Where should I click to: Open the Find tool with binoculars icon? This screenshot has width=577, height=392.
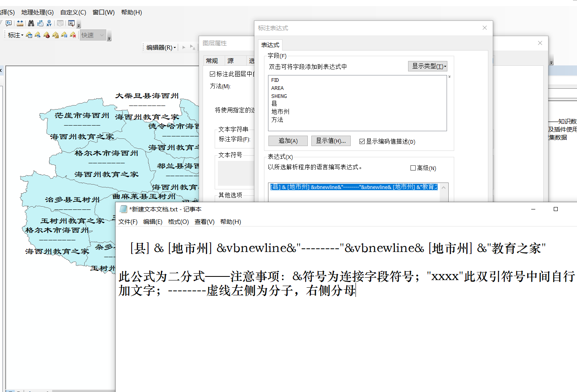pyautogui.click(x=31, y=23)
